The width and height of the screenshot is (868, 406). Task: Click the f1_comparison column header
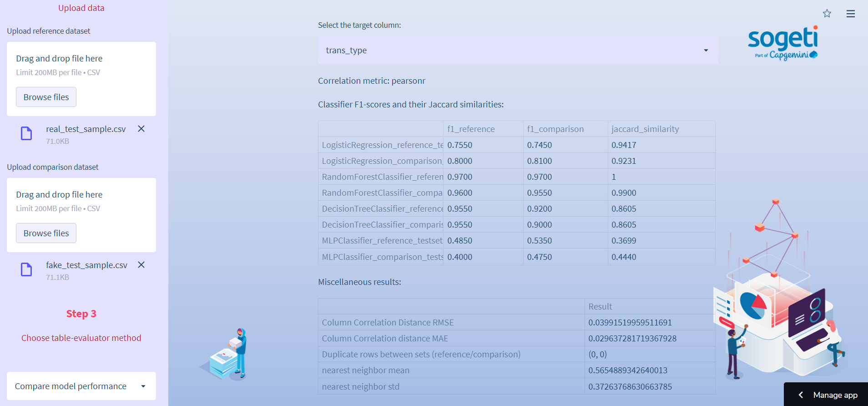pos(555,129)
